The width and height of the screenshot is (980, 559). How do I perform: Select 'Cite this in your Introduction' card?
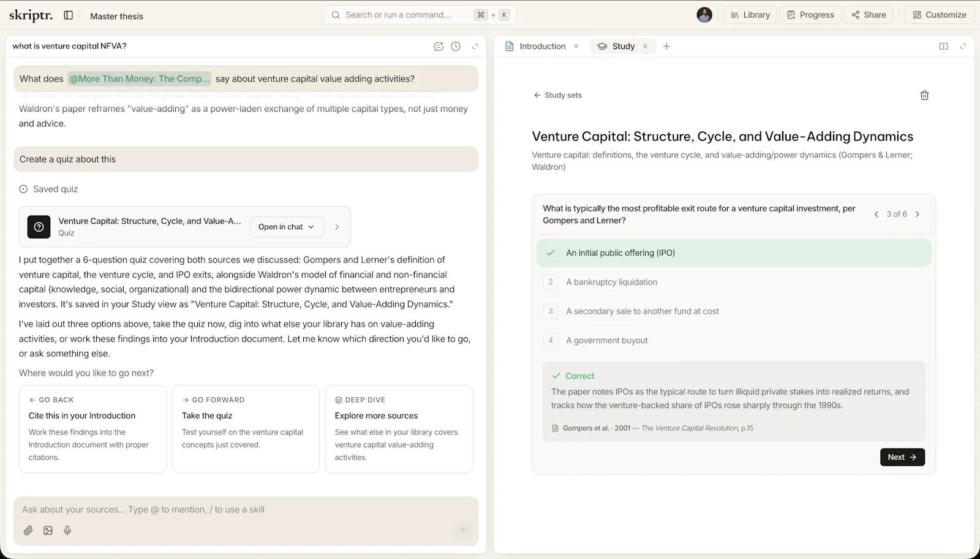point(92,429)
